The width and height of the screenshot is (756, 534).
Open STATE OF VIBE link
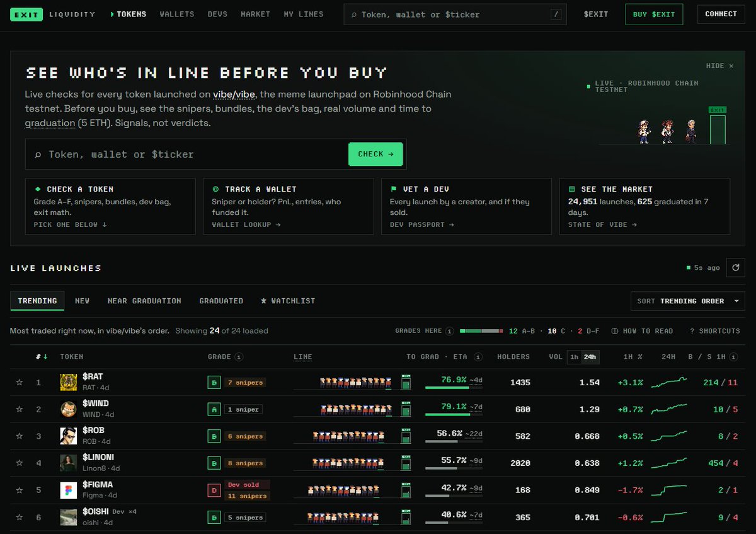coord(602,224)
